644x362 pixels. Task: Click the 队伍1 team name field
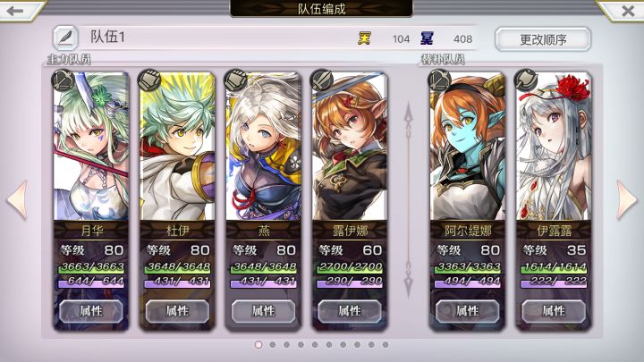(x=217, y=38)
